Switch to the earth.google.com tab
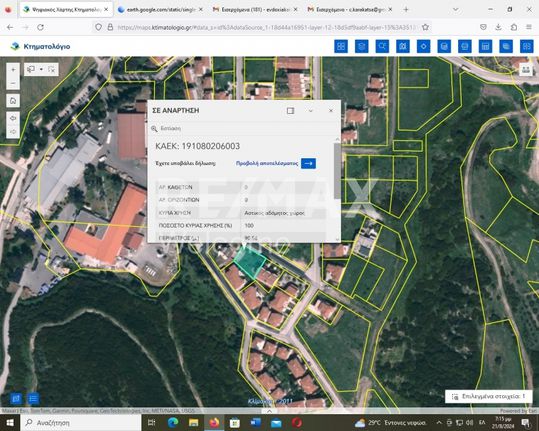The image size is (539, 431). (160, 10)
